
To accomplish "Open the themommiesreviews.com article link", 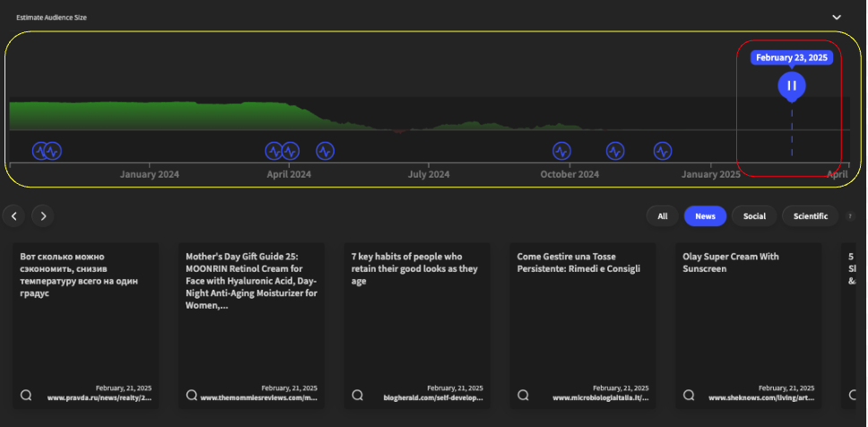I will coord(258,397).
